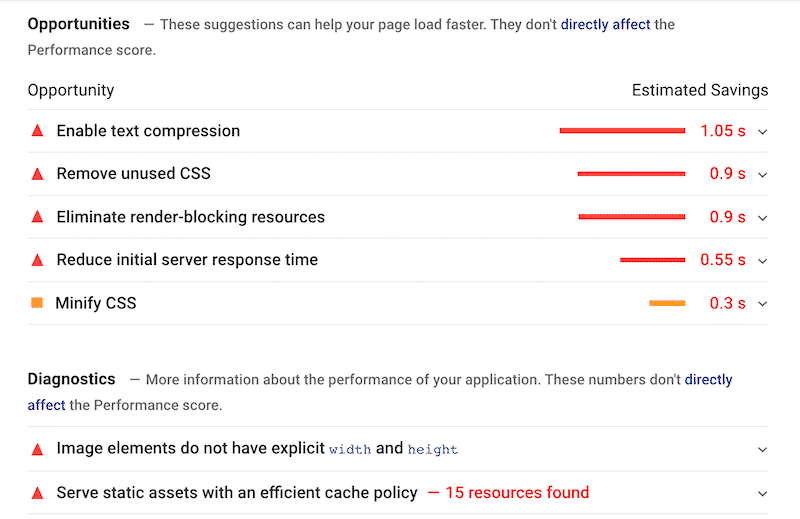Screen dimensions: 800x519
Task: Click the 1.05 s estimated savings value
Action: coord(722,131)
